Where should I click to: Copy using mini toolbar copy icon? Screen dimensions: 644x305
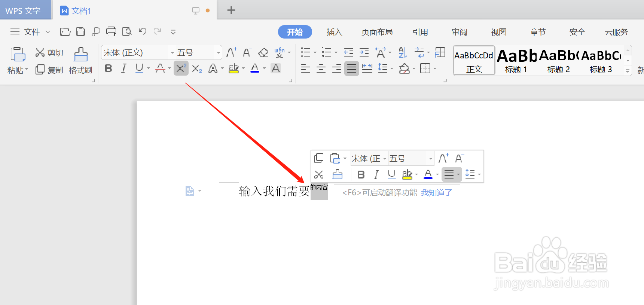click(319, 158)
